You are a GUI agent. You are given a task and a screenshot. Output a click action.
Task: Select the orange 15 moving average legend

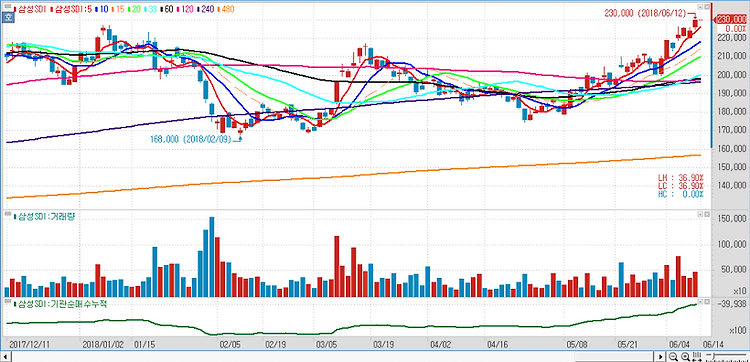click(120, 9)
